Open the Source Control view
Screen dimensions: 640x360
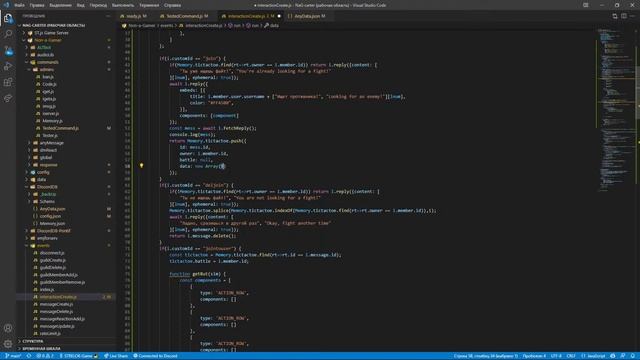(x=8, y=50)
